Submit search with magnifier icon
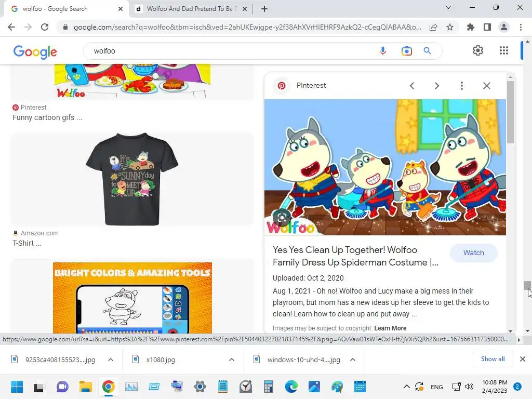532x399 pixels. point(427,51)
